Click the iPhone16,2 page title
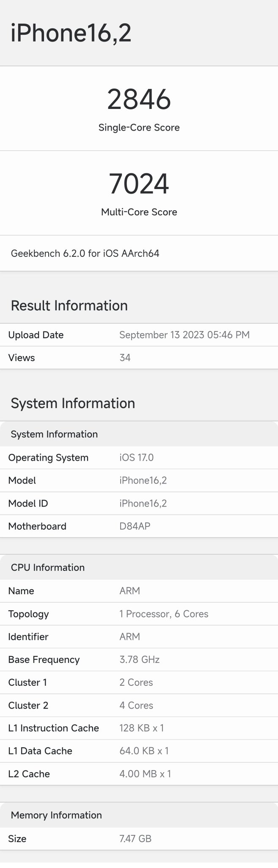The image size is (278, 868). 71,33
